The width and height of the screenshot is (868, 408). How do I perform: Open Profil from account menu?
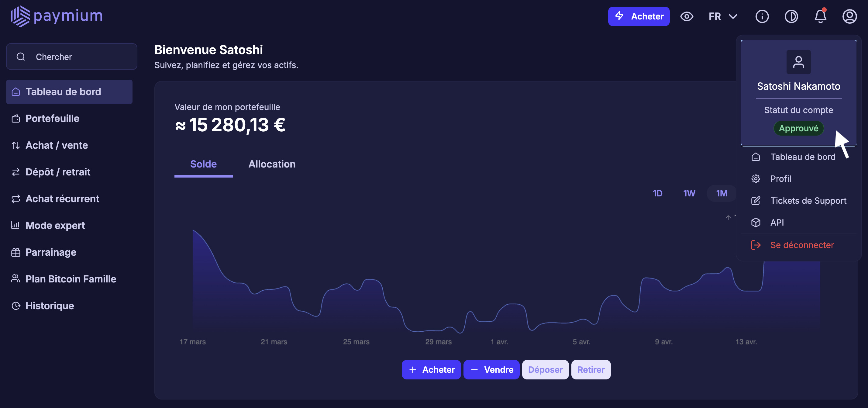pos(780,179)
